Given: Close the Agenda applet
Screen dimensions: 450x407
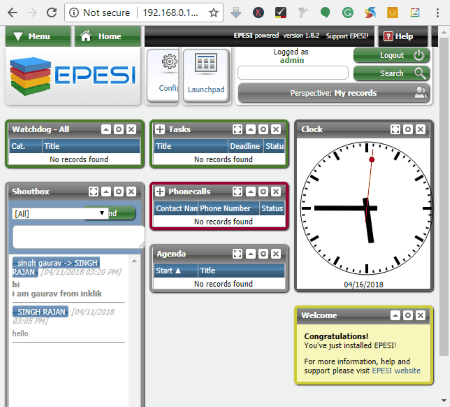Looking at the screenshot, I should tap(276, 254).
